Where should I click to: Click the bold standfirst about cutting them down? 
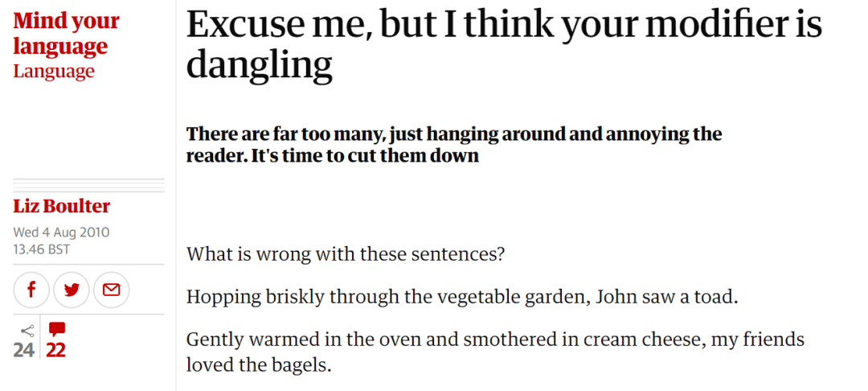tap(454, 145)
